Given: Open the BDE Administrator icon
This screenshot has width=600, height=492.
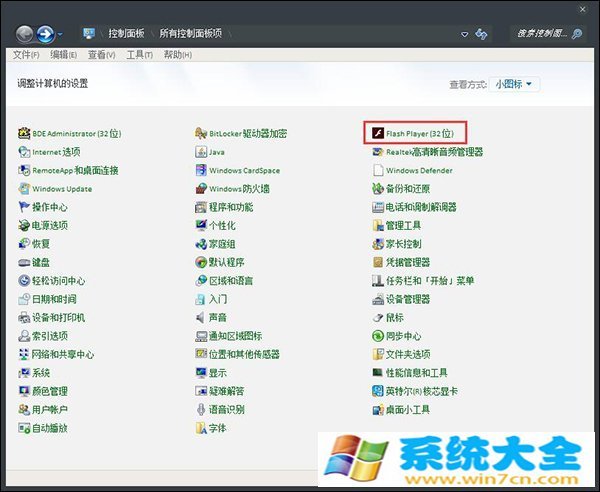Looking at the screenshot, I should coord(24,133).
